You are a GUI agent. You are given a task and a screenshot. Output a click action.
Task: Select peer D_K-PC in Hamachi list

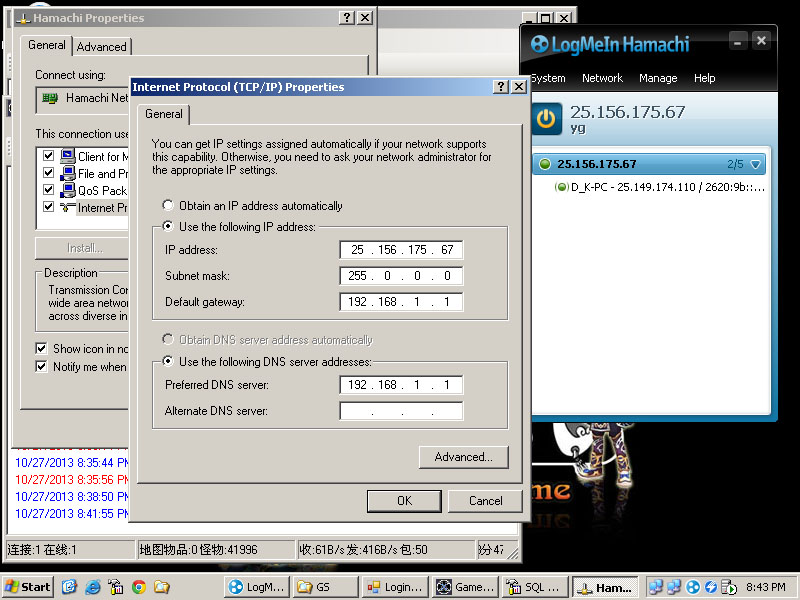click(658, 187)
